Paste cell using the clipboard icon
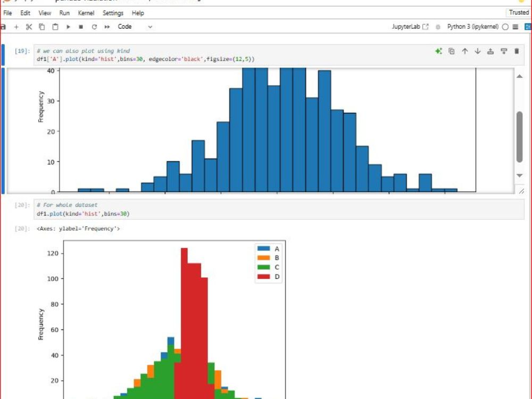This screenshot has height=399, width=532. [55, 27]
